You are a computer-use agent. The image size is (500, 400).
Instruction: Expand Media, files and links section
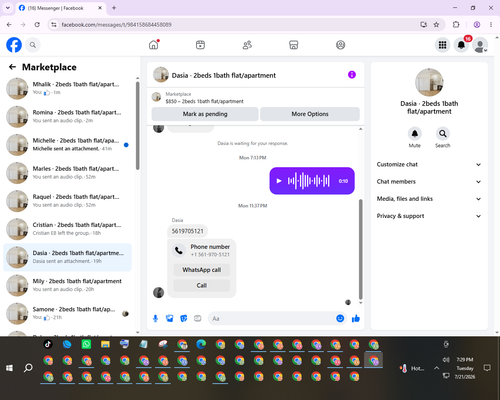click(429, 199)
